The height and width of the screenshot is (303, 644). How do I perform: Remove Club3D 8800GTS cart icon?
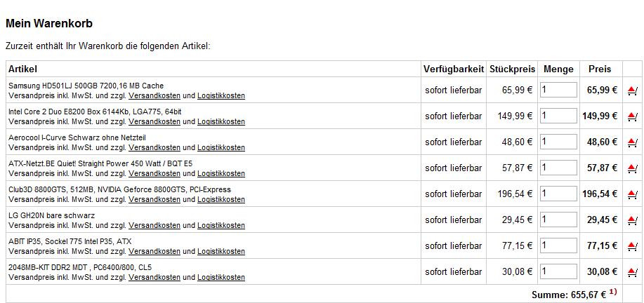pyautogui.click(x=632, y=194)
